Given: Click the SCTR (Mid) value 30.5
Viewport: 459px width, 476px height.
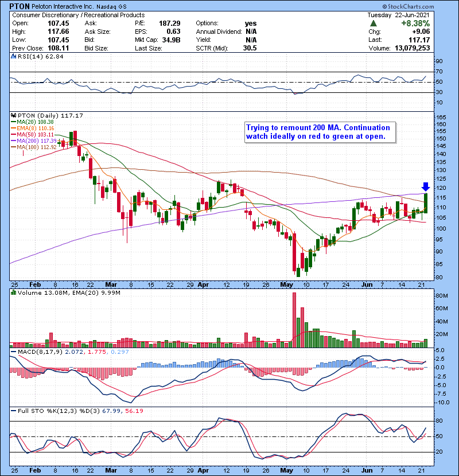Looking at the screenshot, I should pyautogui.click(x=250, y=48).
